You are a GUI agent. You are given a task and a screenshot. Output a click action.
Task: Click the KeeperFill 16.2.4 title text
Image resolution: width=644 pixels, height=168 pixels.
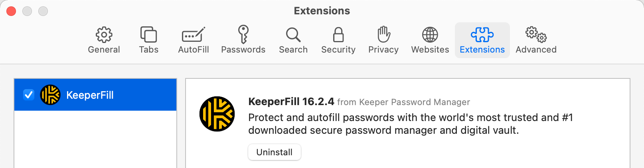pyautogui.click(x=291, y=102)
